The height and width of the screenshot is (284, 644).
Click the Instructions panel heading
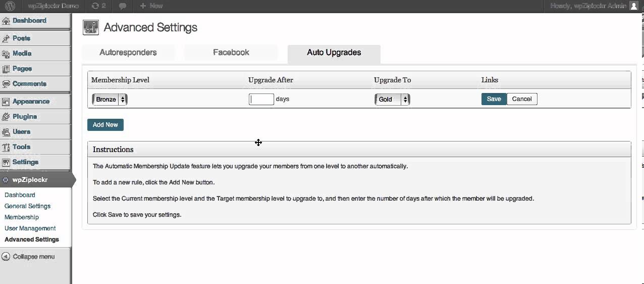113,150
